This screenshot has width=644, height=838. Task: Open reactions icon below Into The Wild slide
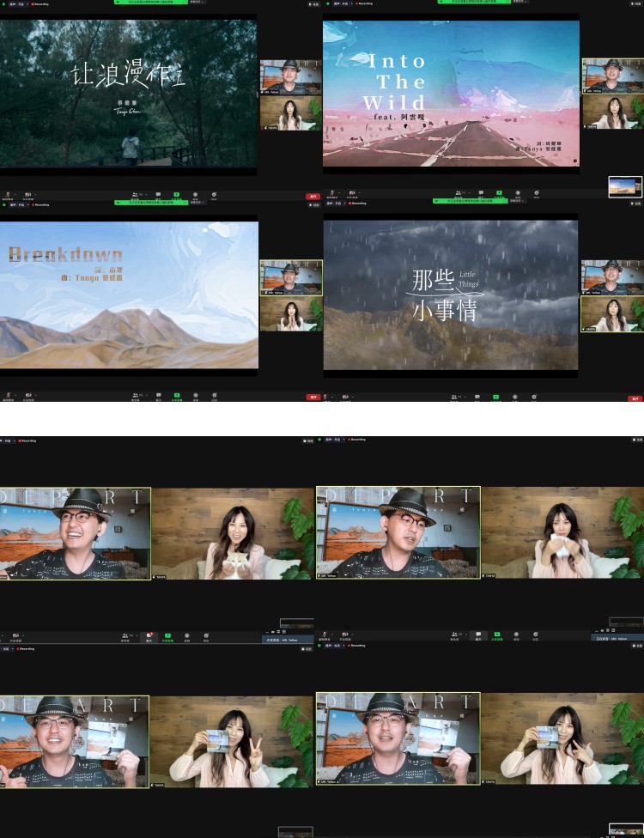coord(536,192)
